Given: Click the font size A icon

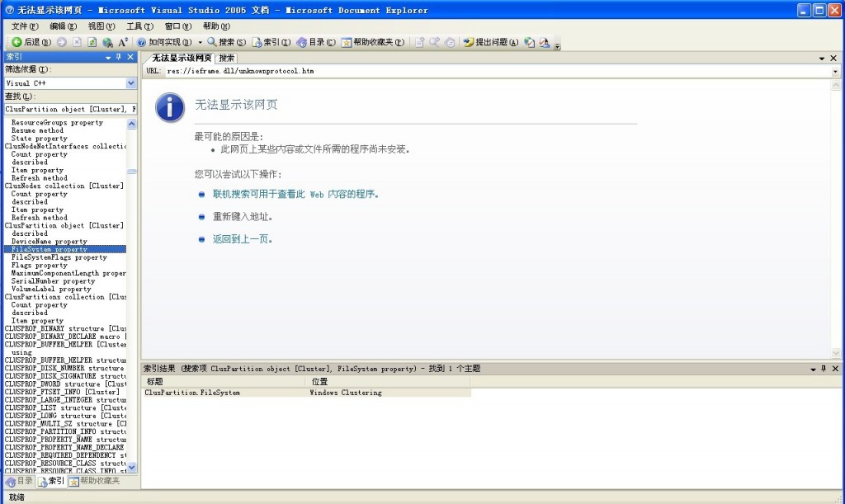Looking at the screenshot, I should coord(123,42).
